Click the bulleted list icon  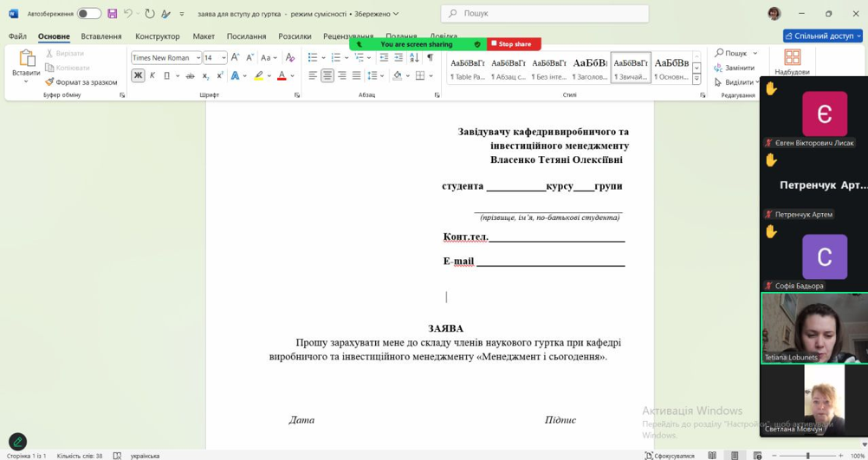point(313,57)
